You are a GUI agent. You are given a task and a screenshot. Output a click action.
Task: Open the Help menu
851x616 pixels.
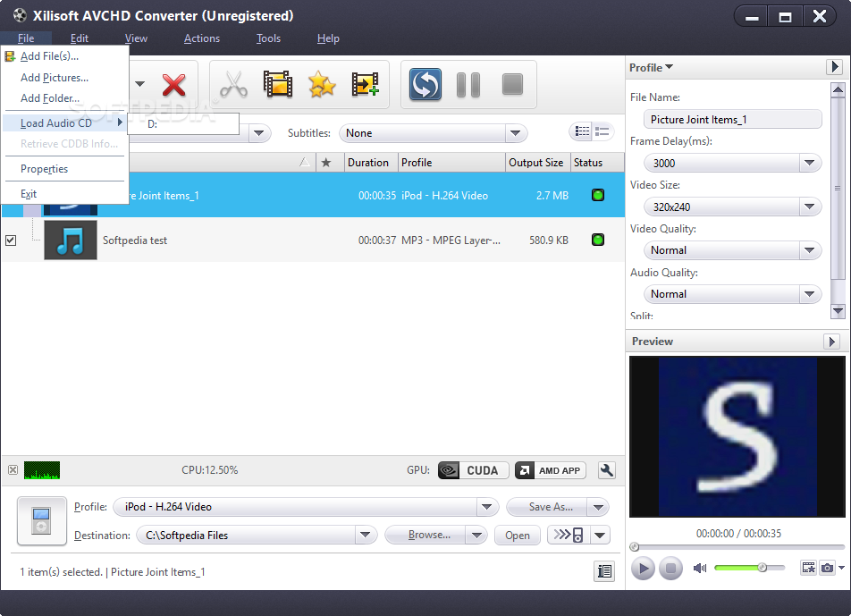[x=328, y=38]
